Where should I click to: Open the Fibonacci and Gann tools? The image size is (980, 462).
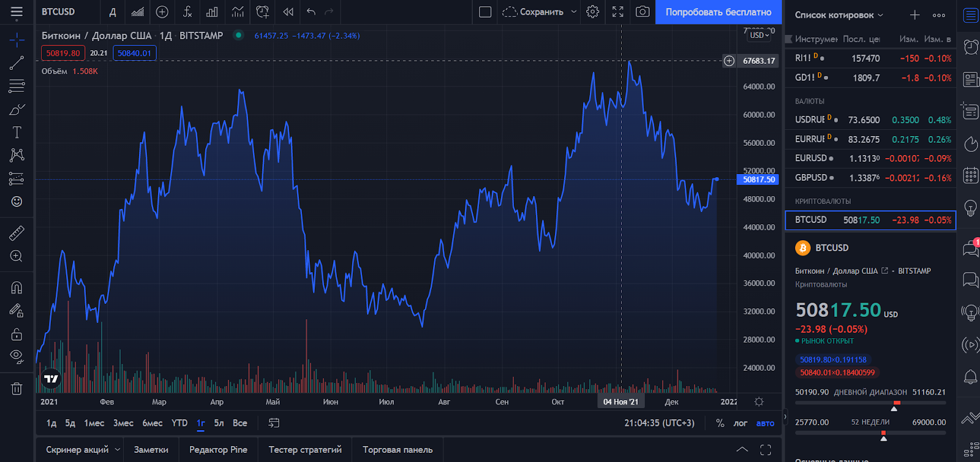[x=17, y=86]
